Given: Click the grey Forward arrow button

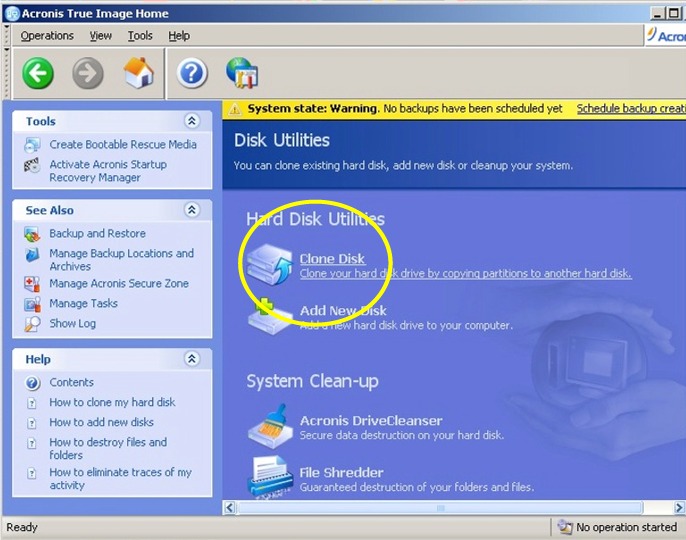Looking at the screenshot, I should (88, 73).
